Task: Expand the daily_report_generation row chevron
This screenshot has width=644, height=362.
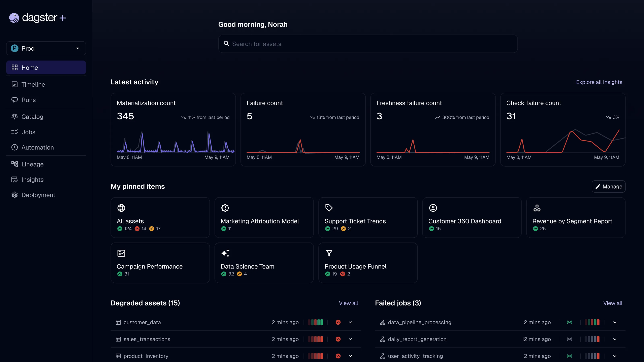Action: click(615, 339)
